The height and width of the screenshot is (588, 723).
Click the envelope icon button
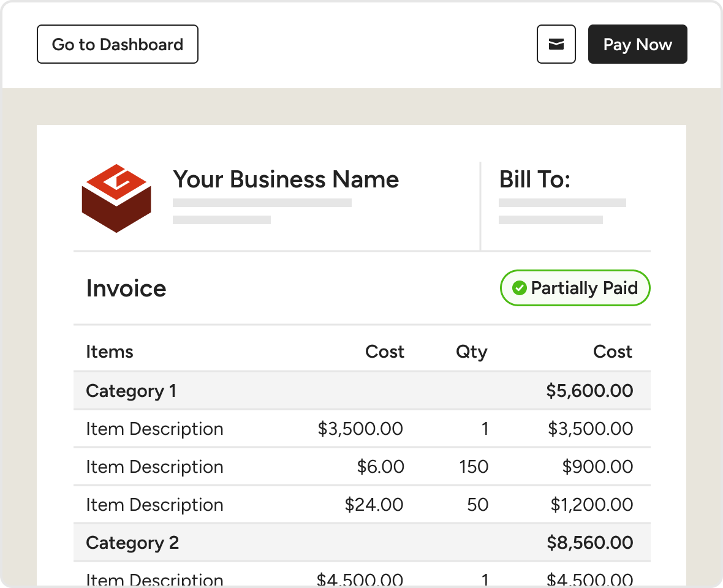pyautogui.click(x=556, y=44)
